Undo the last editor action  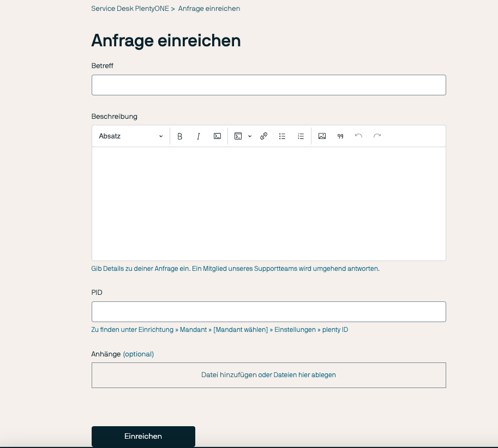click(358, 136)
